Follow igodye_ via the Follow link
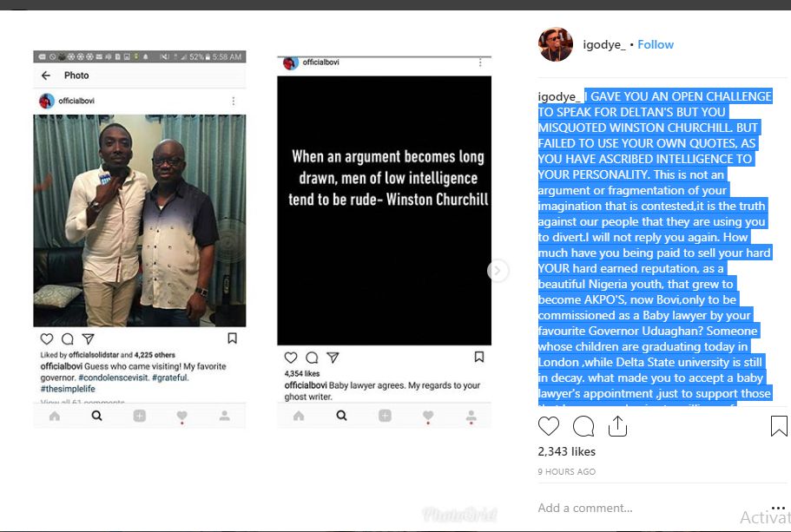The height and width of the screenshot is (532, 791). click(656, 44)
